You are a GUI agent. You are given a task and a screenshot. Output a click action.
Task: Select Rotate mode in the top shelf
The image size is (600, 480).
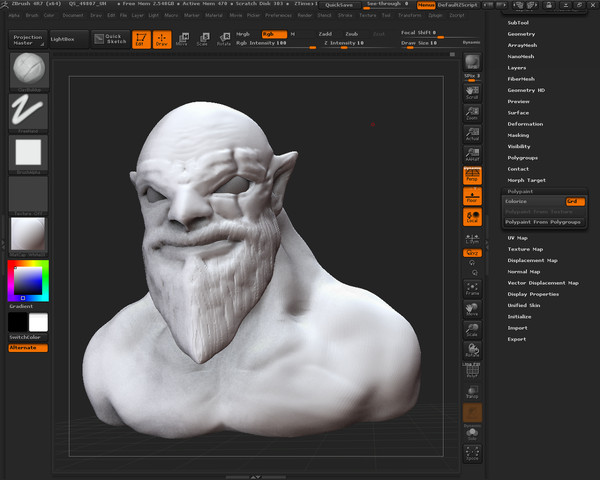[224, 39]
